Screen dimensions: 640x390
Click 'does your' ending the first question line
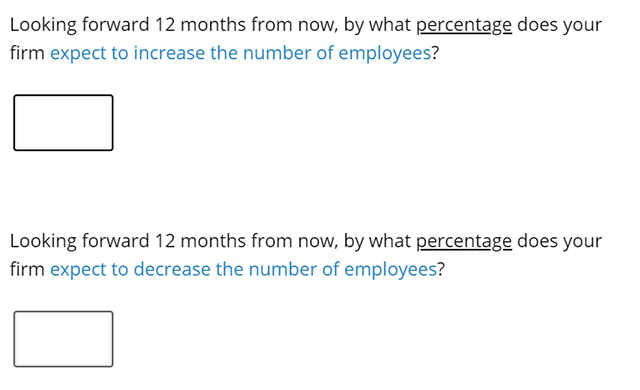tap(559, 25)
